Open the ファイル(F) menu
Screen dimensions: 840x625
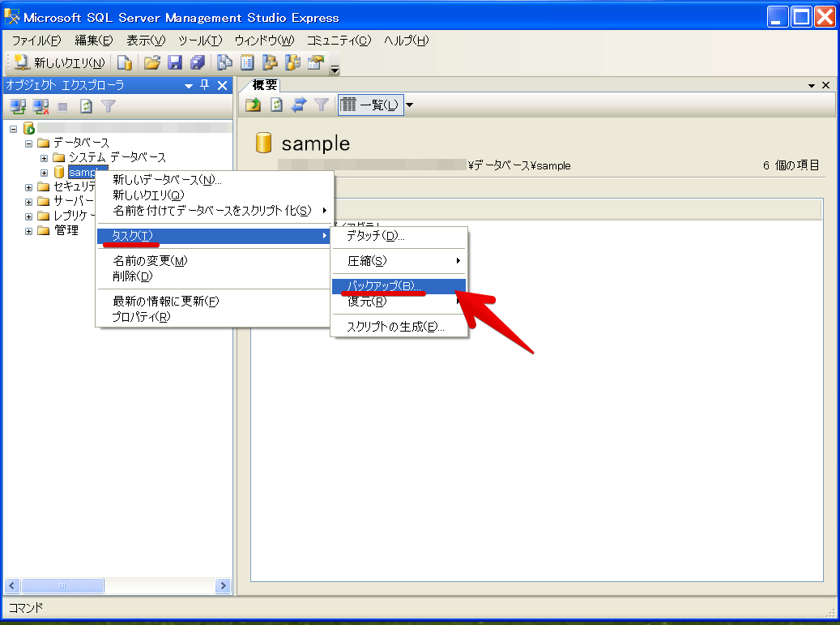pyautogui.click(x=36, y=41)
